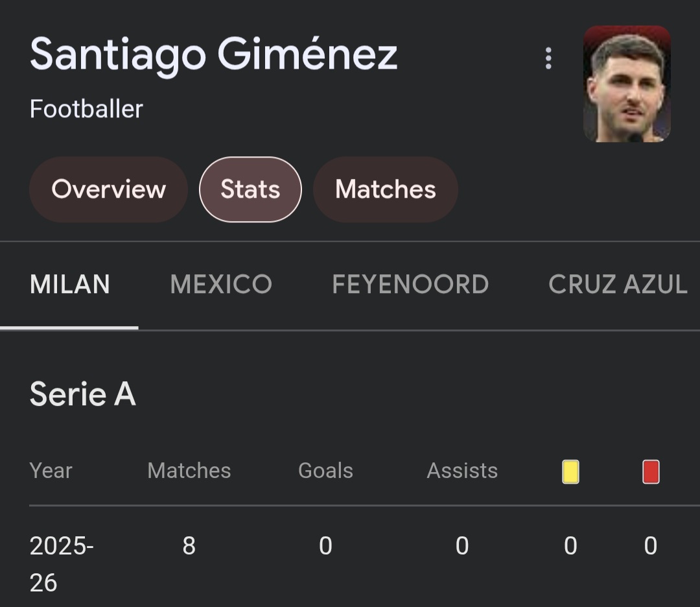
Task: Switch to the MEXICO team tab
Action: coord(221,285)
